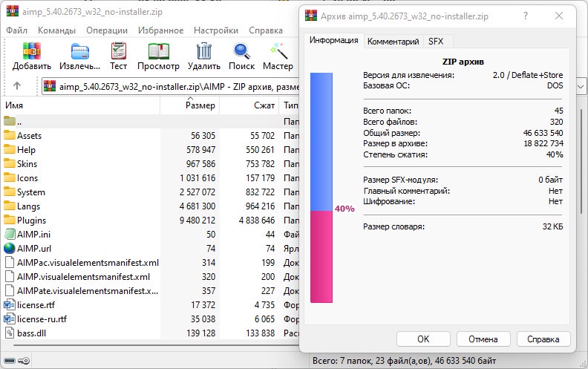Launch the Мастер wizard wand icon
Image resolution: width=588 pixels, height=369 pixels.
(x=278, y=51)
